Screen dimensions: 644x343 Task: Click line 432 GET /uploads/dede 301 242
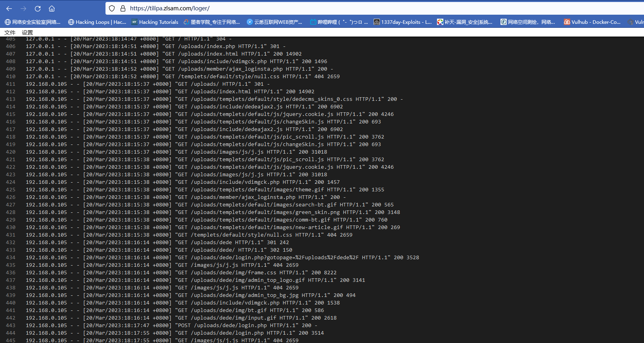coord(157,243)
